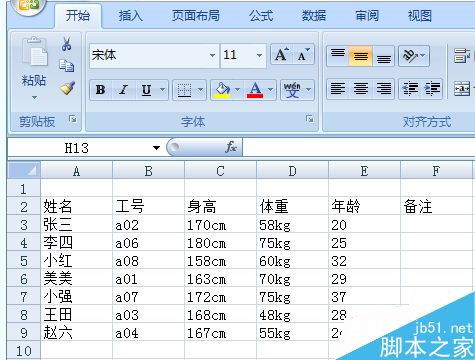Select age cell with value 37
The width and height of the screenshot is (475, 360).
tap(365, 297)
